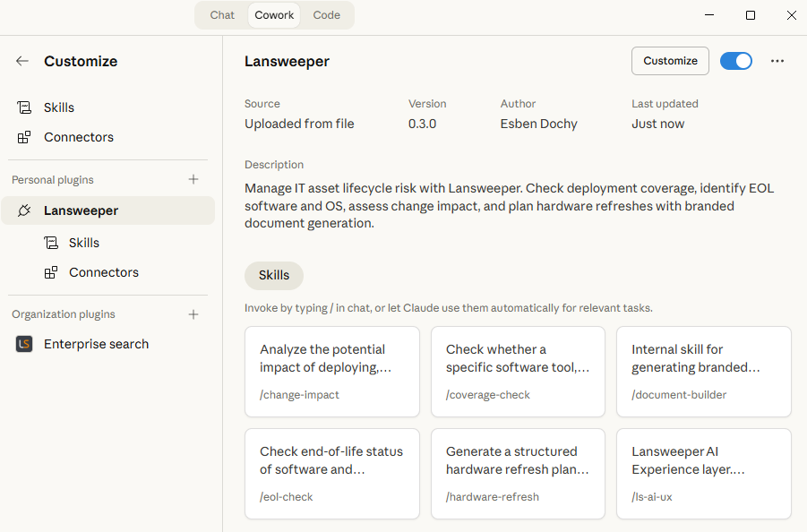Click the plug icon beside Lansweeper plugin
Image resolution: width=807 pixels, height=532 pixels.
[x=24, y=210]
